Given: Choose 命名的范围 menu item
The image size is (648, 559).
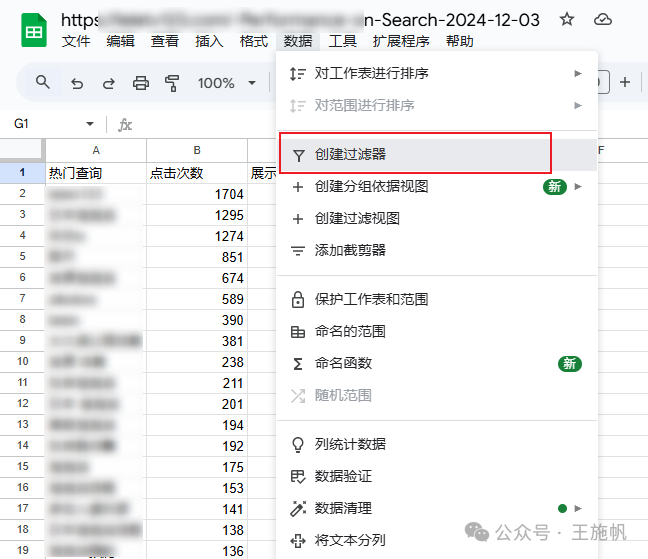Looking at the screenshot, I should [437, 331].
